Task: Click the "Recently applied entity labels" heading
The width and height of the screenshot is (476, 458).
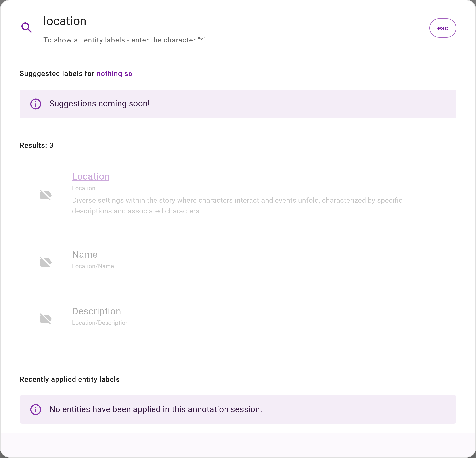Action: (x=70, y=379)
